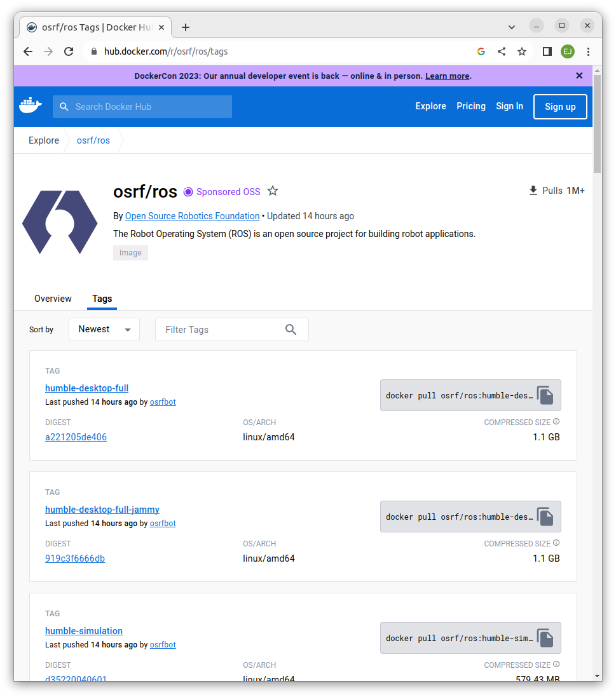Click the osrf/ros repository logo
This screenshot has height=697, width=616.
(60, 222)
